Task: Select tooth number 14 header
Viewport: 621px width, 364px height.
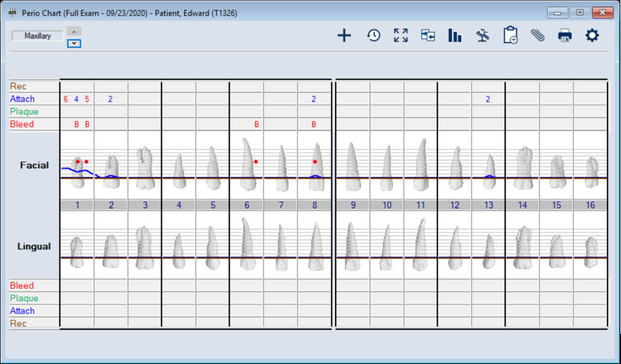Action: pyautogui.click(x=522, y=206)
